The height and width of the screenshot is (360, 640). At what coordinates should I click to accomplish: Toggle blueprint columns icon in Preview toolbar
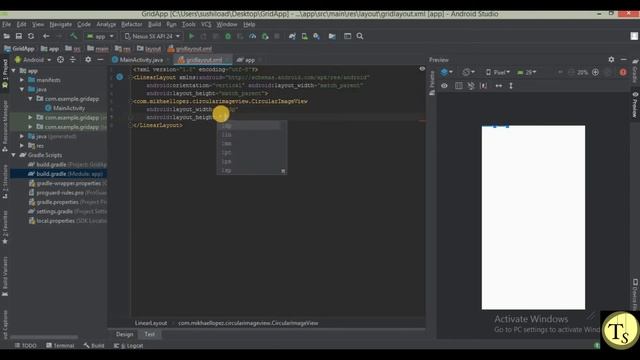459,86
